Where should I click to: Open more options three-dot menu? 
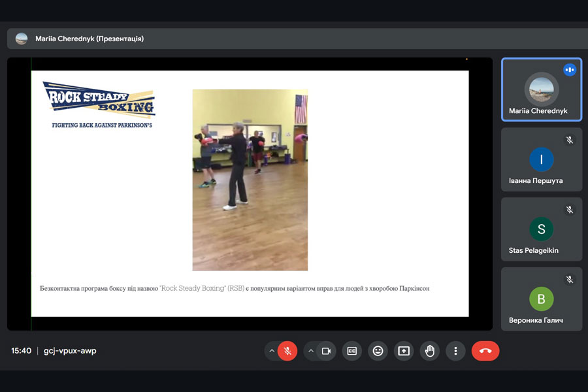[455, 351]
